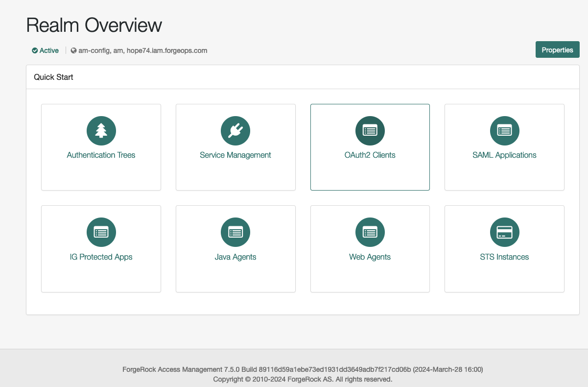Screen dimensions: 588x387
Task: Go to the Service Management label link
Action: (235, 155)
